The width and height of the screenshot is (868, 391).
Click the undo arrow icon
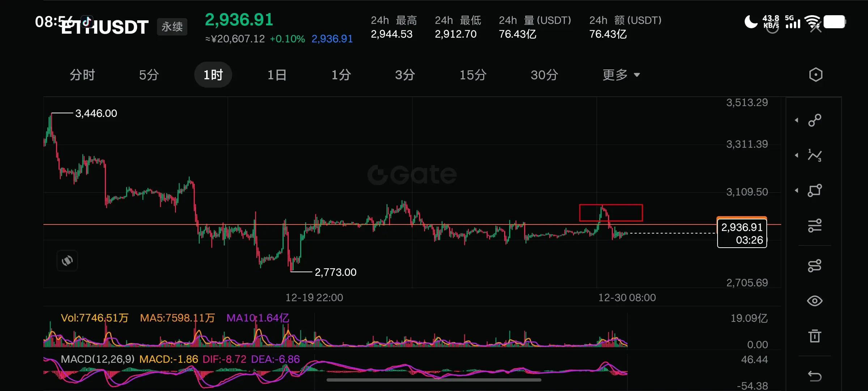tap(815, 376)
